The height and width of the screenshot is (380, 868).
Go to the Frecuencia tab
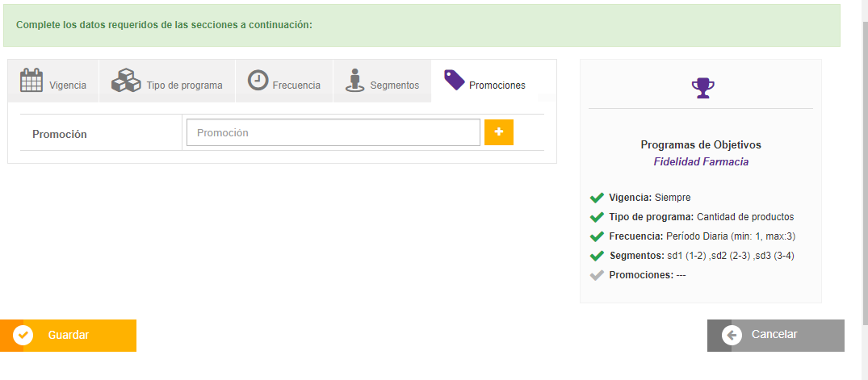click(296, 86)
